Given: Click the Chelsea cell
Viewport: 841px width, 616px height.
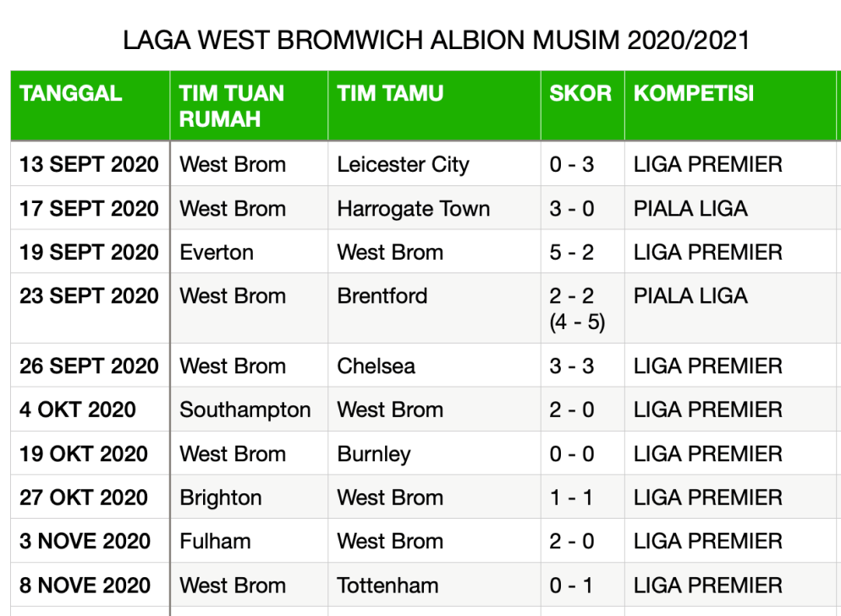Looking at the screenshot, I should pos(377,366).
